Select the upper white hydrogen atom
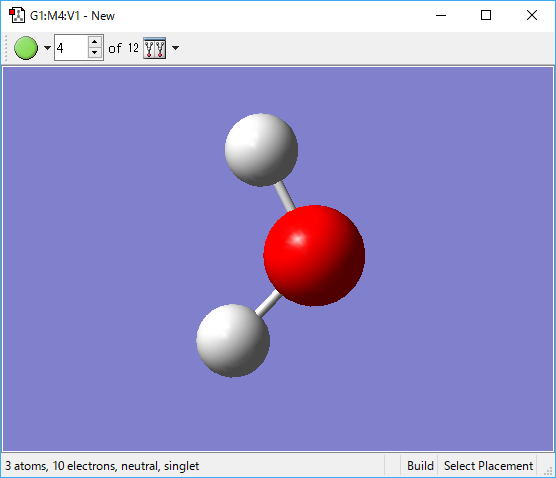 261,150
